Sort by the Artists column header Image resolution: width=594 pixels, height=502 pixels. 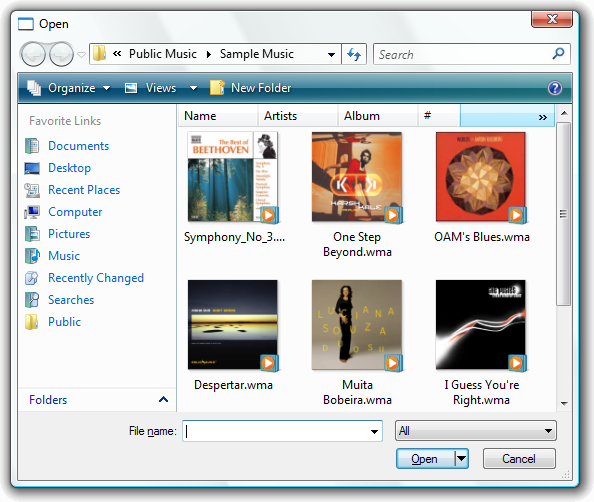tap(298, 116)
